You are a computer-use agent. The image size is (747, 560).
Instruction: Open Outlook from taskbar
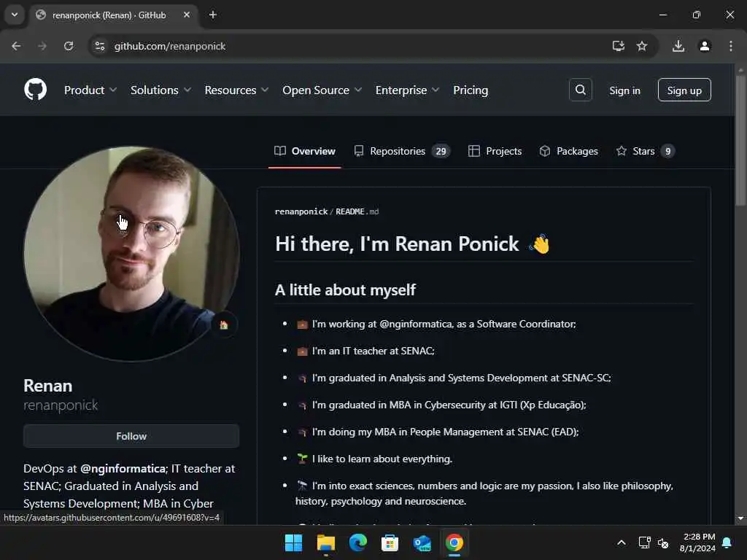click(x=422, y=542)
